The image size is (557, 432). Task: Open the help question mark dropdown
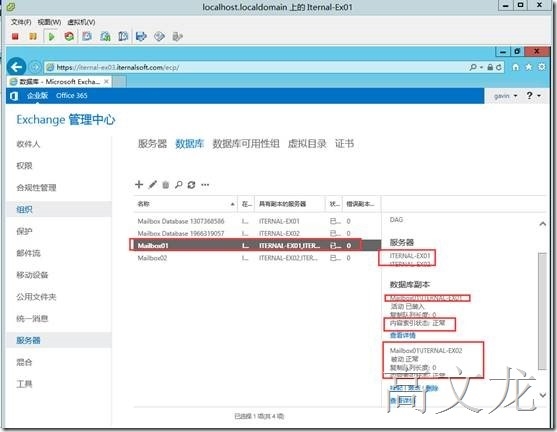coord(534,96)
